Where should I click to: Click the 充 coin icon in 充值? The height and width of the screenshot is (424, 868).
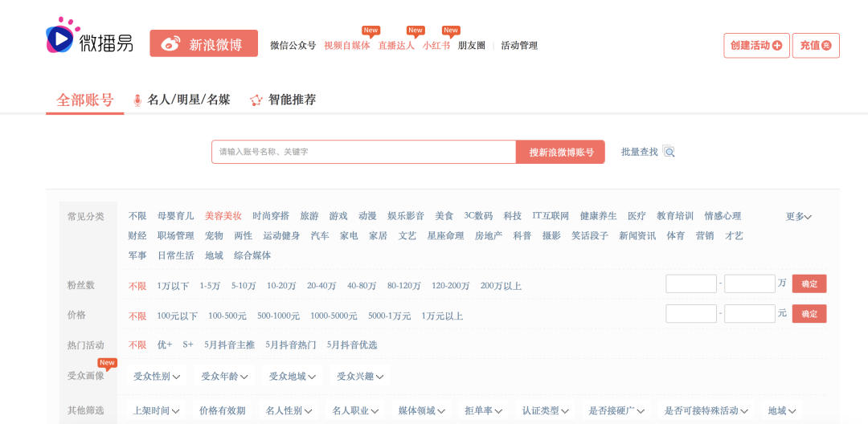[826, 45]
